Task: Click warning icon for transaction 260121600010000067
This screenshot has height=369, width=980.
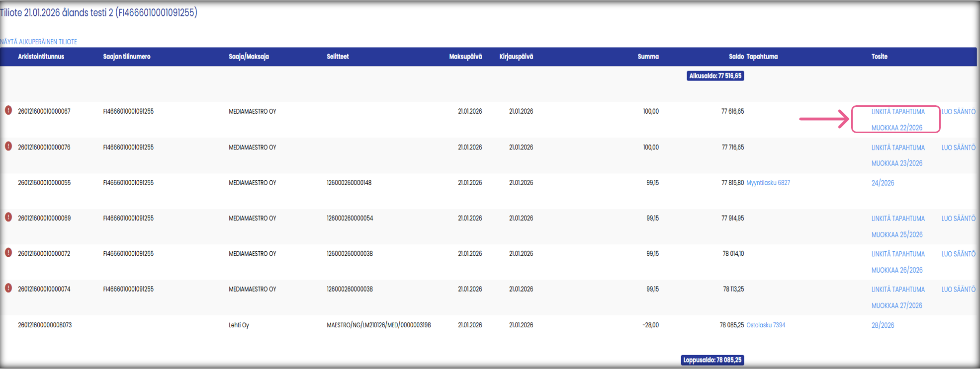Action: point(8,110)
